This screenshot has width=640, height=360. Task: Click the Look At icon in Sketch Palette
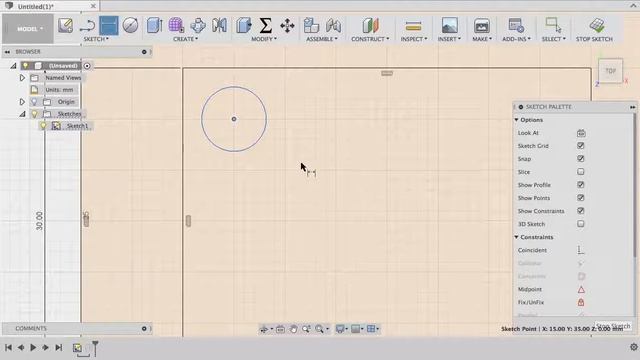tap(581, 133)
